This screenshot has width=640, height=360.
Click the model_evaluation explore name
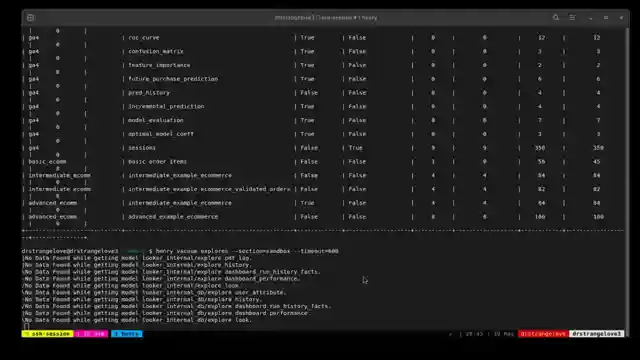click(x=156, y=120)
